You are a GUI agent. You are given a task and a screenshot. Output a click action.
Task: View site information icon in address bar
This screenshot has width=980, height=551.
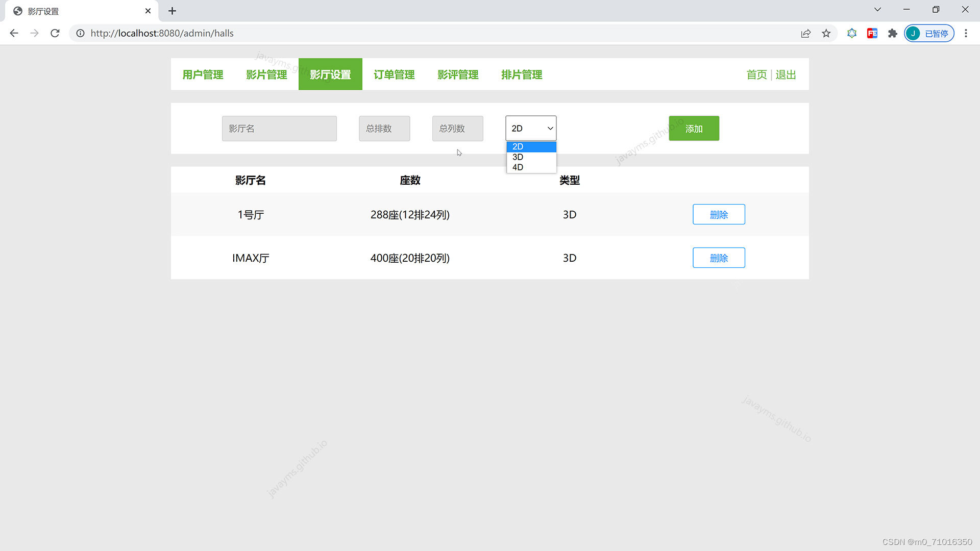pos(80,33)
